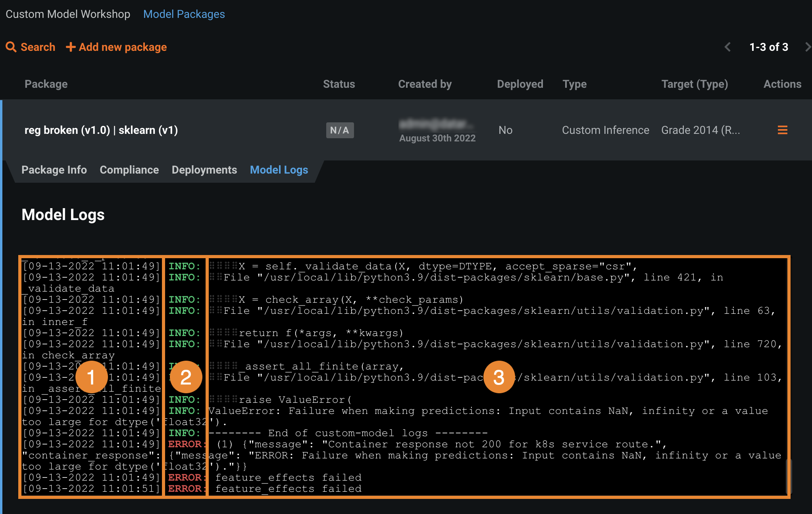
Task: Click the plus icon to add new package
Action: tap(71, 47)
